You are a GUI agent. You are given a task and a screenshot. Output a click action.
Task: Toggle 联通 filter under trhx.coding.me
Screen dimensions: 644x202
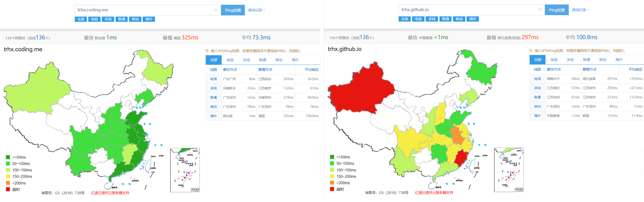tap(121, 19)
